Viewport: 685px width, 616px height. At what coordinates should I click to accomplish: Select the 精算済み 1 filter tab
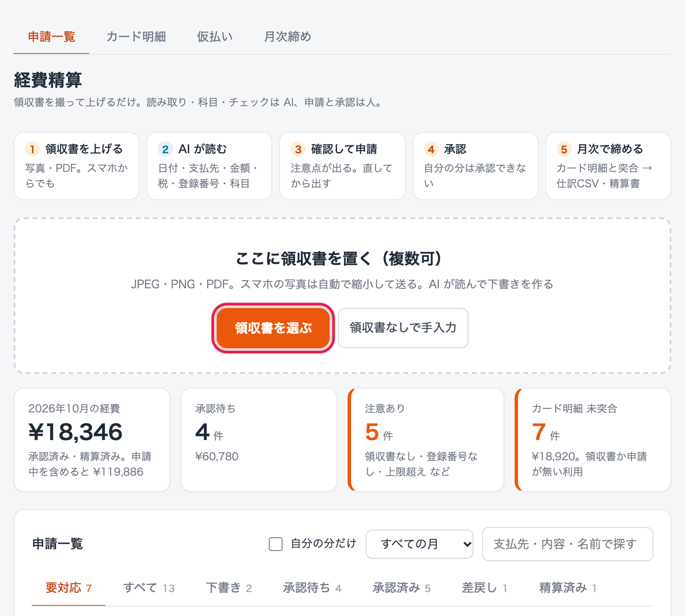tap(568, 588)
